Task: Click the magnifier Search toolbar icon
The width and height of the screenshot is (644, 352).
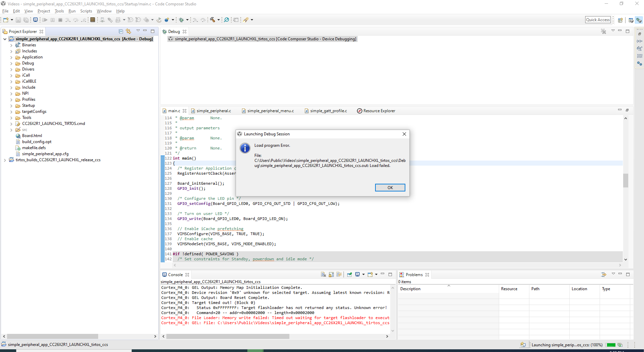Action: (x=227, y=20)
